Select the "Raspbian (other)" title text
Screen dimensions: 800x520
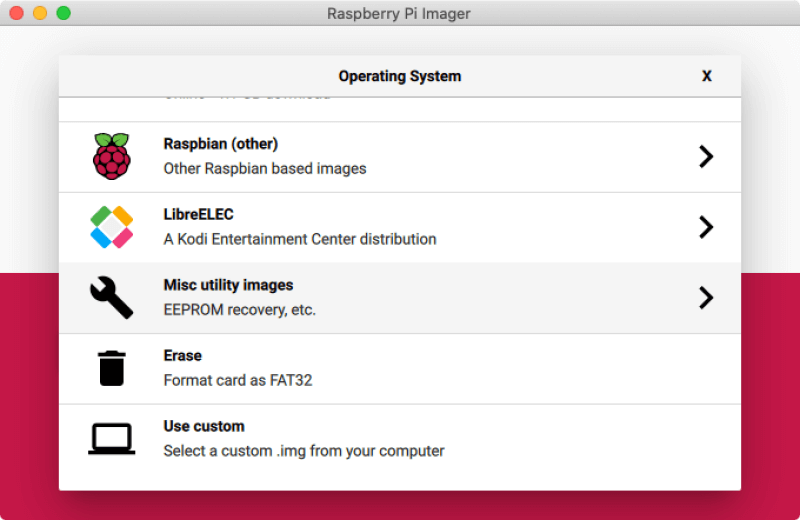click(220, 144)
